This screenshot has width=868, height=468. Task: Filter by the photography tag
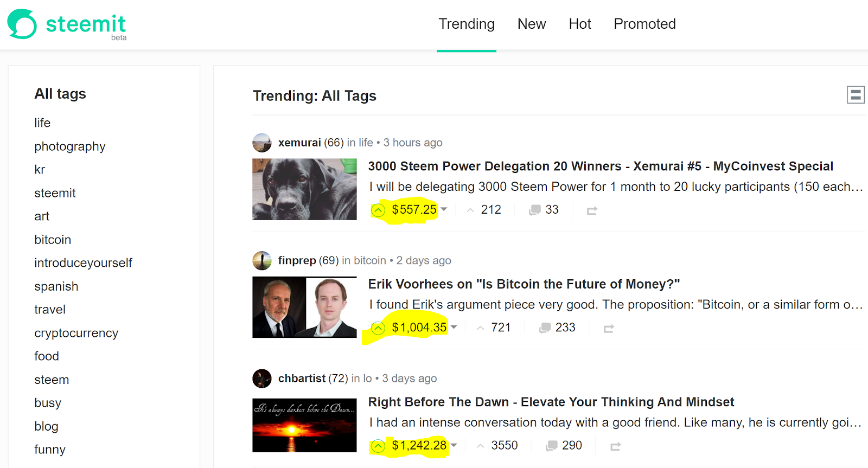[x=70, y=146]
